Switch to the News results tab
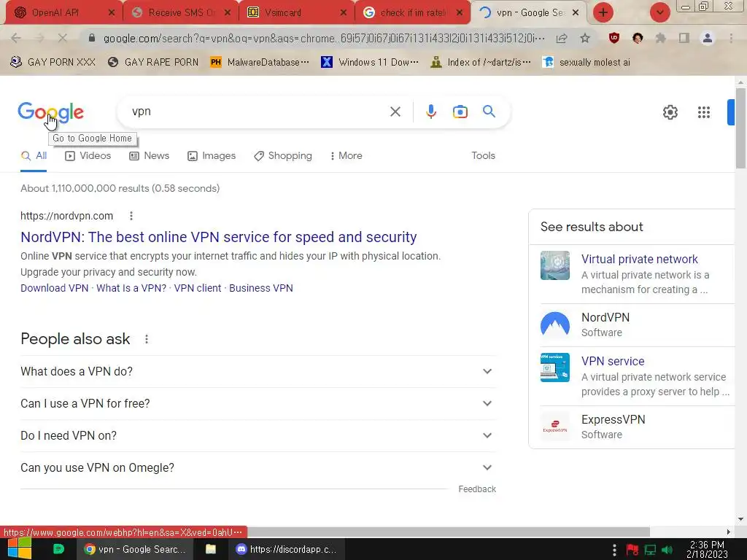 click(149, 156)
